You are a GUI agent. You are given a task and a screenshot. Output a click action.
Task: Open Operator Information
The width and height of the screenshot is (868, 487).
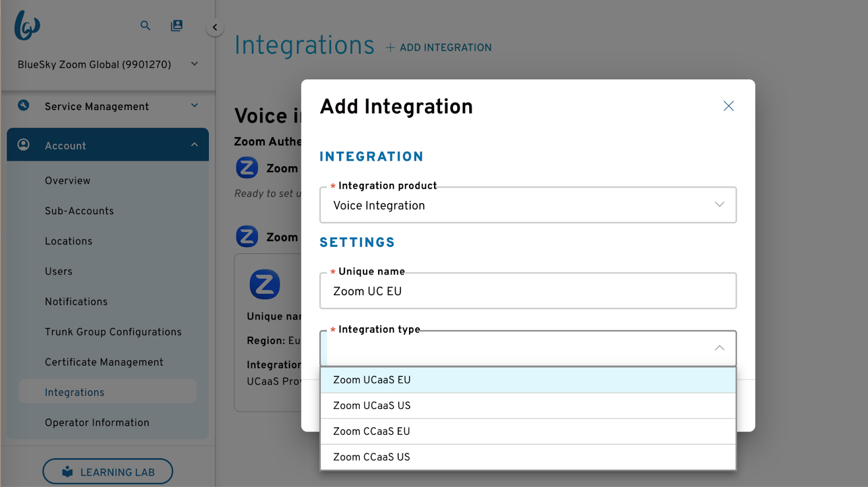(97, 422)
